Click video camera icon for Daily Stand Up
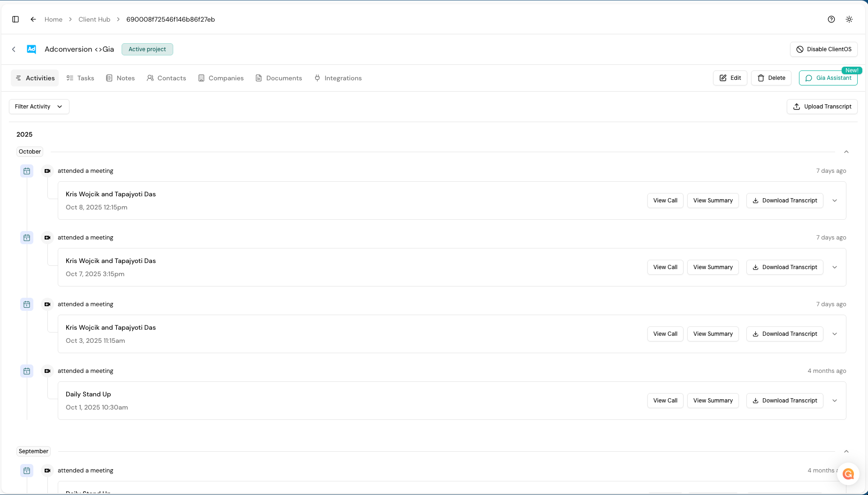This screenshot has width=868, height=495. pyautogui.click(x=47, y=371)
